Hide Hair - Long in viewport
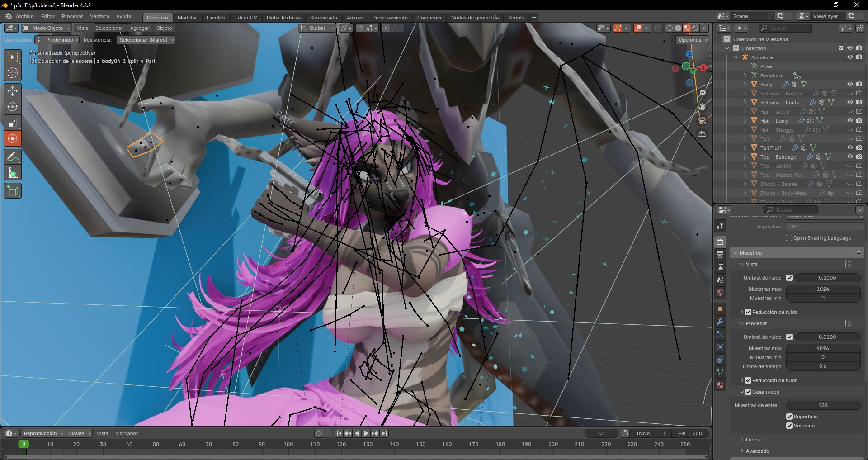The image size is (868, 460). tap(850, 121)
